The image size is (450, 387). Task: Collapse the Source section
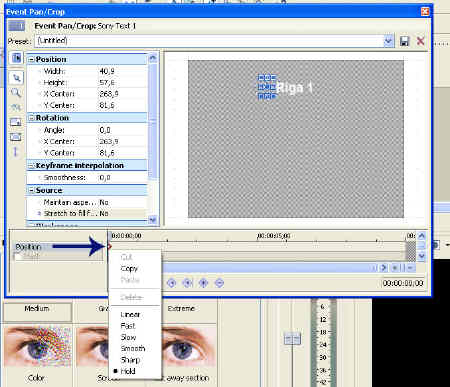point(32,191)
